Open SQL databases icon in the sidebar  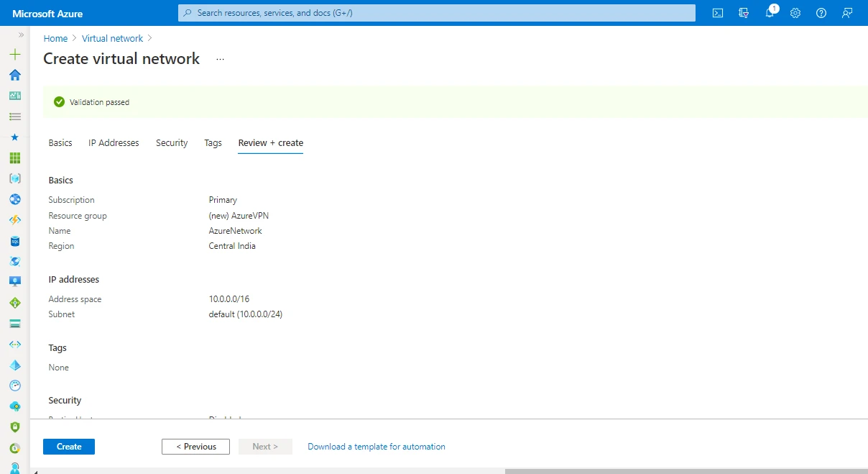(x=14, y=240)
